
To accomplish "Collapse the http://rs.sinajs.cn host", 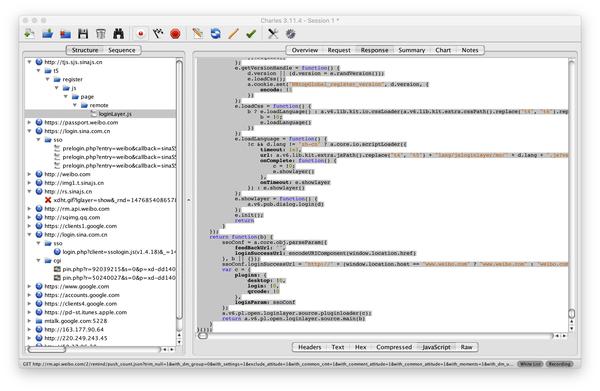I will [x=29, y=191].
